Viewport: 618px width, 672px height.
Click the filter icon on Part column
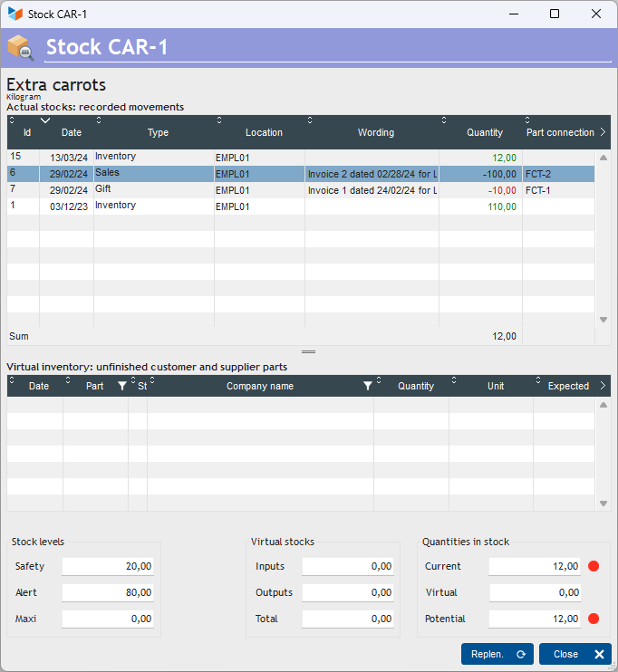pos(122,386)
